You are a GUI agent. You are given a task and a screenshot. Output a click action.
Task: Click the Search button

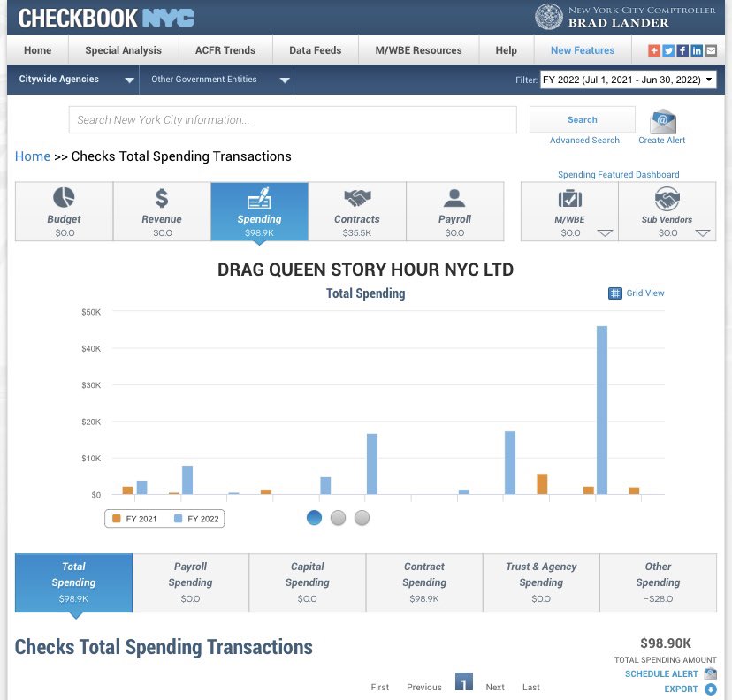click(x=582, y=119)
